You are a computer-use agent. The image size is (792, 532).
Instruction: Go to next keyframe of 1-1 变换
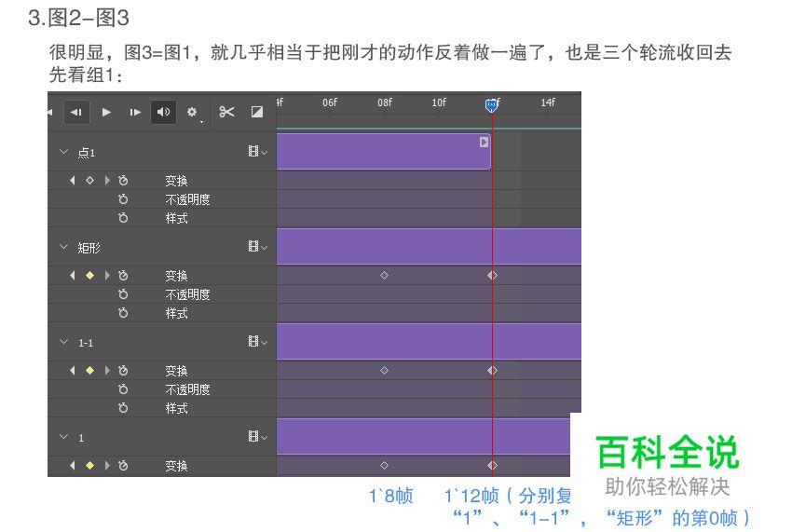tap(107, 370)
